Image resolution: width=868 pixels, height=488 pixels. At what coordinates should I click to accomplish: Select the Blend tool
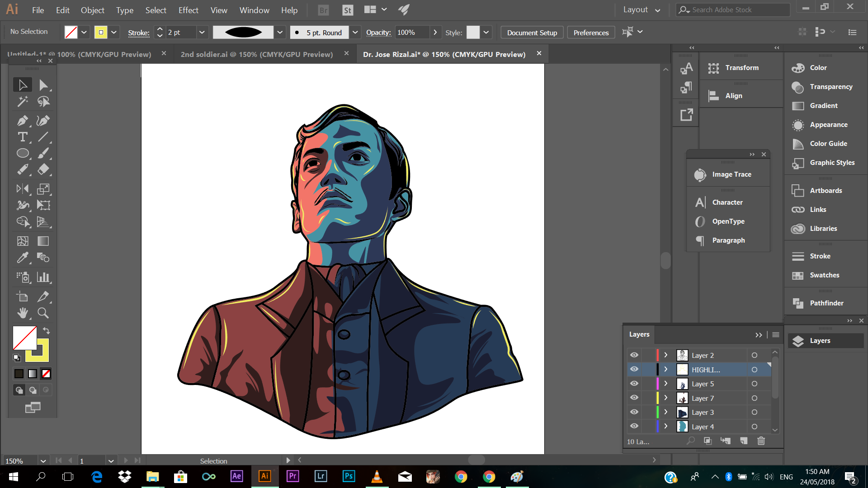coord(43,257)
